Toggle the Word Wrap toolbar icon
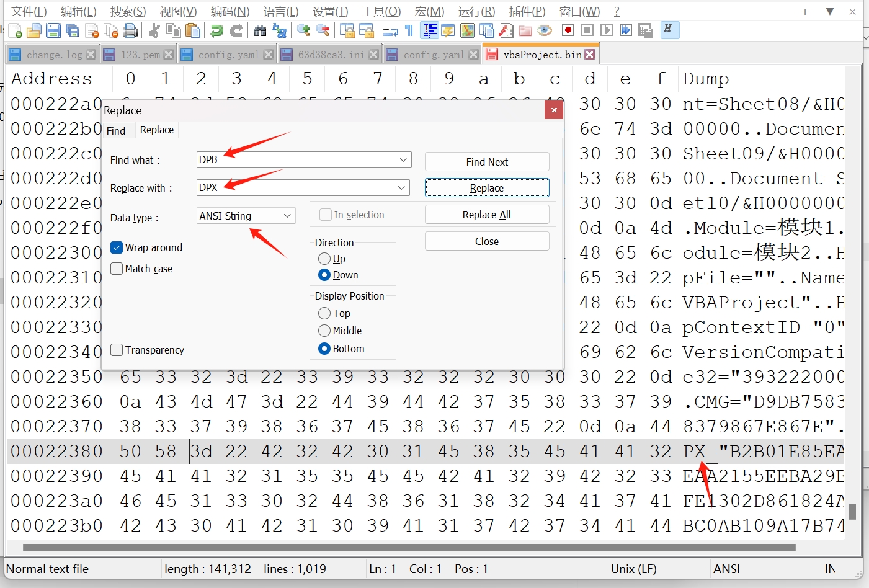 tap(390, 30)
